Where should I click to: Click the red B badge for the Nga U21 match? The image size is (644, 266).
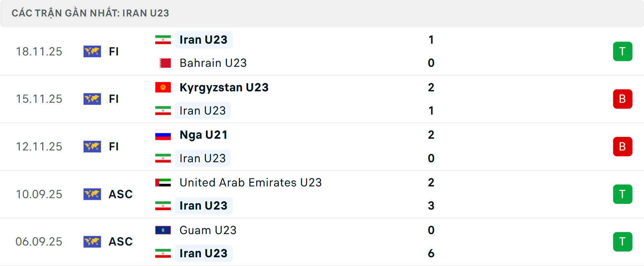point(623,146)
